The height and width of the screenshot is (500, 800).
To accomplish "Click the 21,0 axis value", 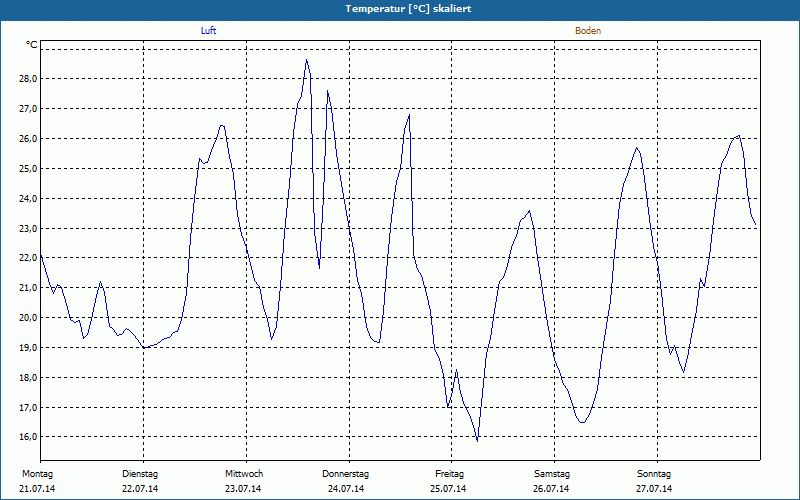I will [x=28, y=288].
